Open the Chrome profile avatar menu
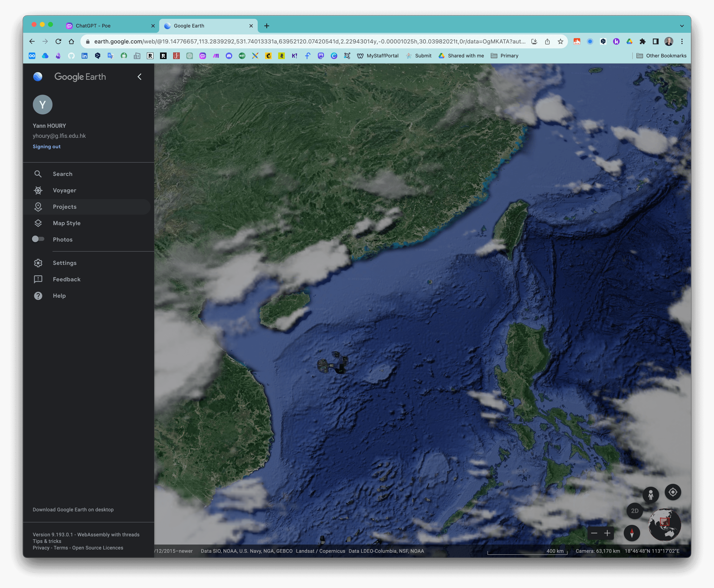 pyautogui.click(x=669, y=41)
